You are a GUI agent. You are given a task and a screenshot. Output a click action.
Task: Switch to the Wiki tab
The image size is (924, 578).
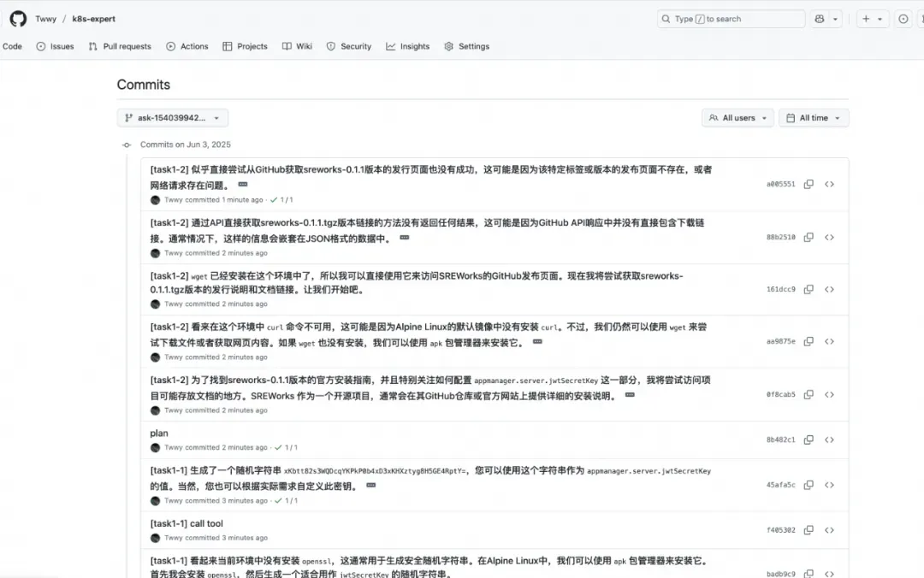point(297,46)
